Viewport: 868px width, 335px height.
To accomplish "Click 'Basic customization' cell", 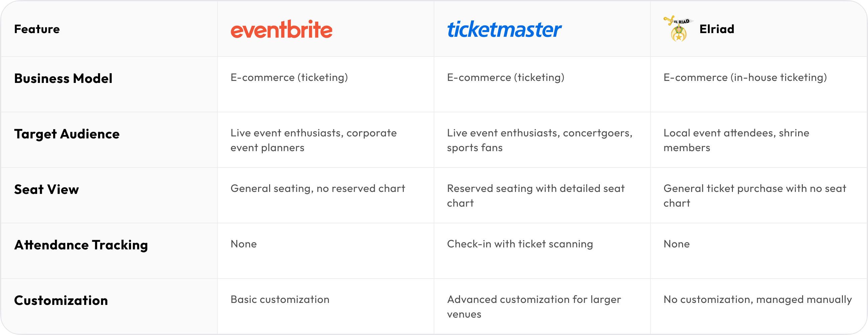I will [280, 299].
